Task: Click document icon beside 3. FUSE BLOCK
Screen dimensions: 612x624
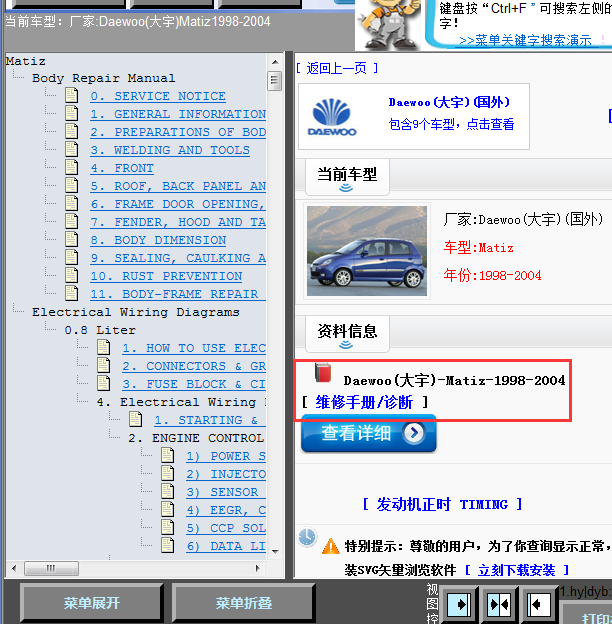Action: coord(104,383)
